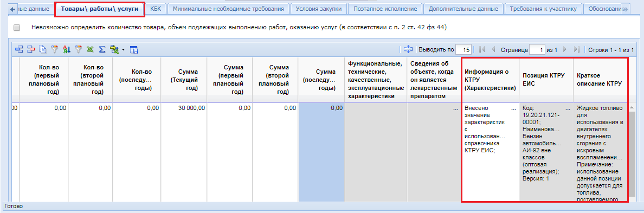Click 'Кол-во (второй плановый год)' column header
The width and height of the screenshot is (644, 213).
(91, 80)
